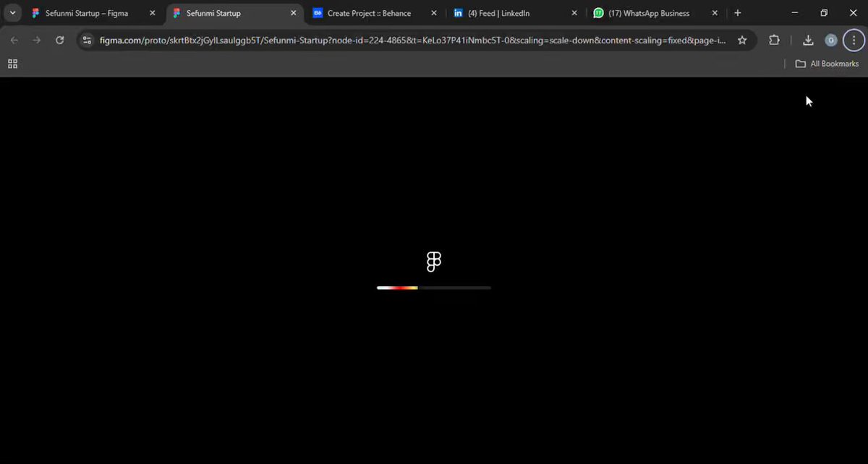The height and width of the screenshot is (464, 868).
Task: Switch to the Sefunmi Startup – Figma tab
Action: point(94,13)
